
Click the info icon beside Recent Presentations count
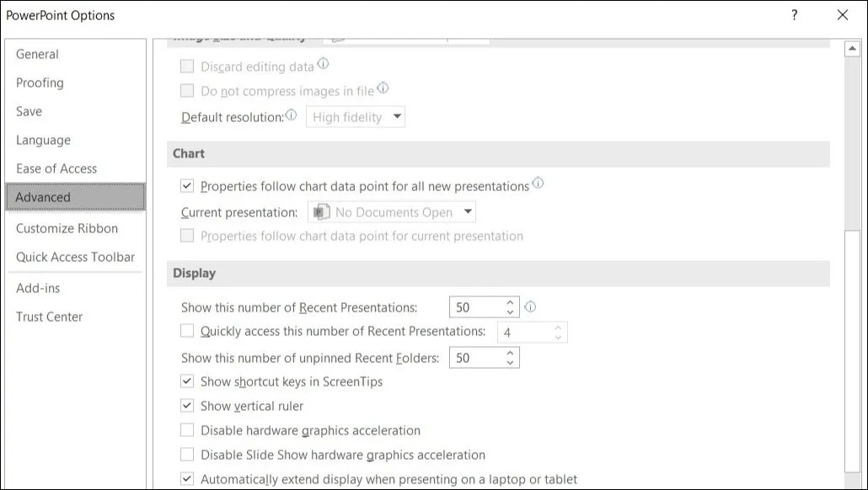530,306
